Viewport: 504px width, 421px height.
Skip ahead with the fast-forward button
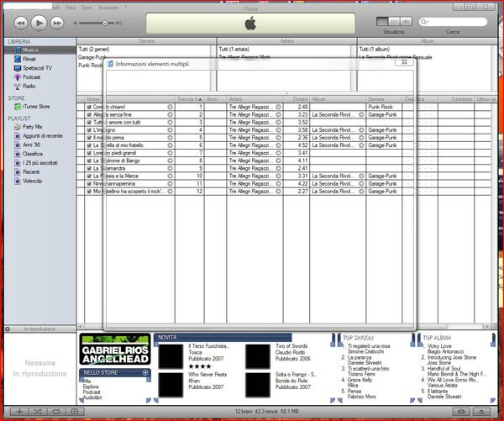tap(57, 24)
